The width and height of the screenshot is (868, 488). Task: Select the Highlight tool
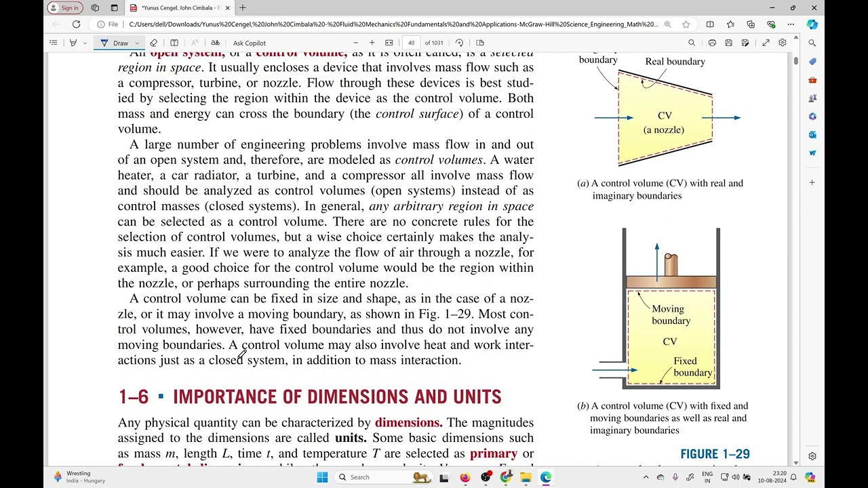73,43
